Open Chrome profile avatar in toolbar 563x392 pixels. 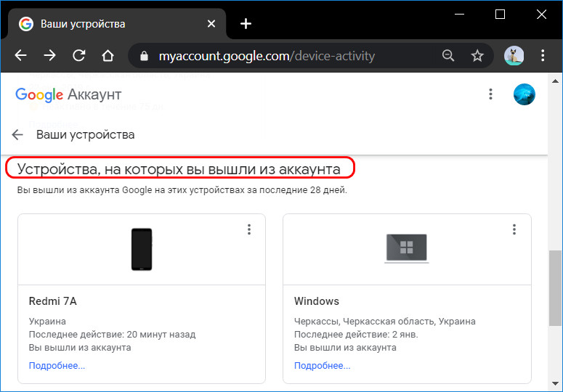(x=514, y=56)
